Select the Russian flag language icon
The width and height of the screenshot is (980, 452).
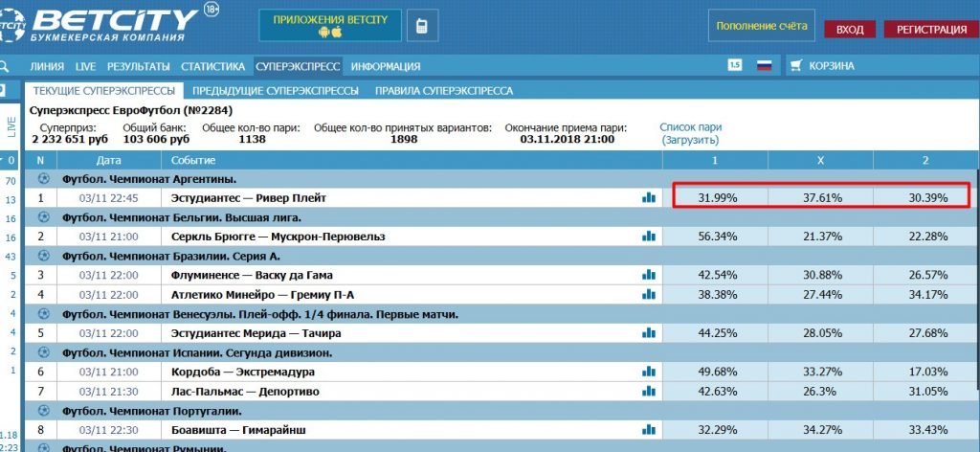click(765, 65)
